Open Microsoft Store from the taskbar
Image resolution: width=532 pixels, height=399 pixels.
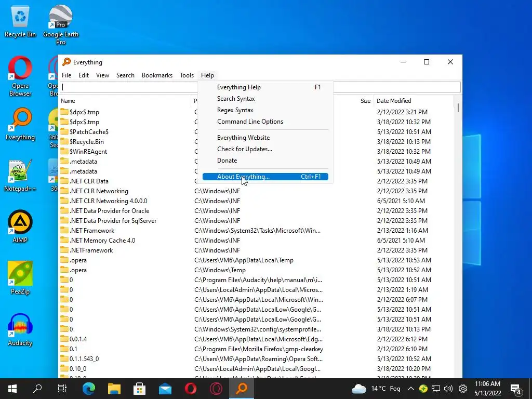coord(139,389)
